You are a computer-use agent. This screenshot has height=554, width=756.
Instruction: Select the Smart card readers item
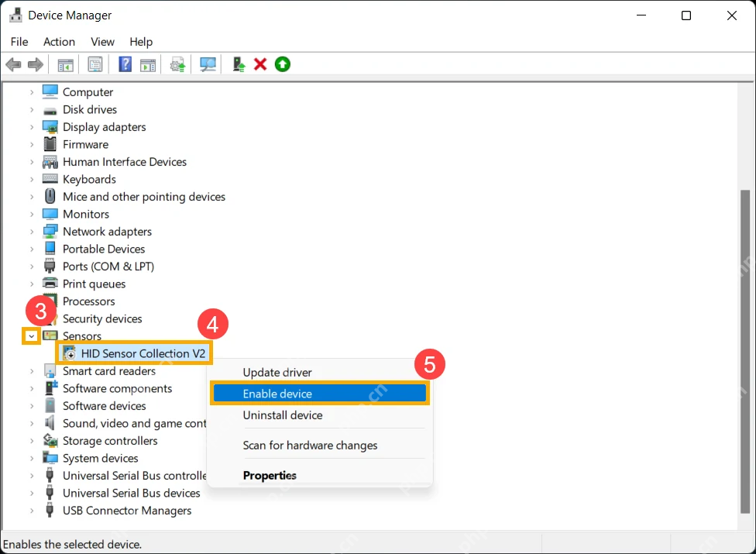coord(109,371)
